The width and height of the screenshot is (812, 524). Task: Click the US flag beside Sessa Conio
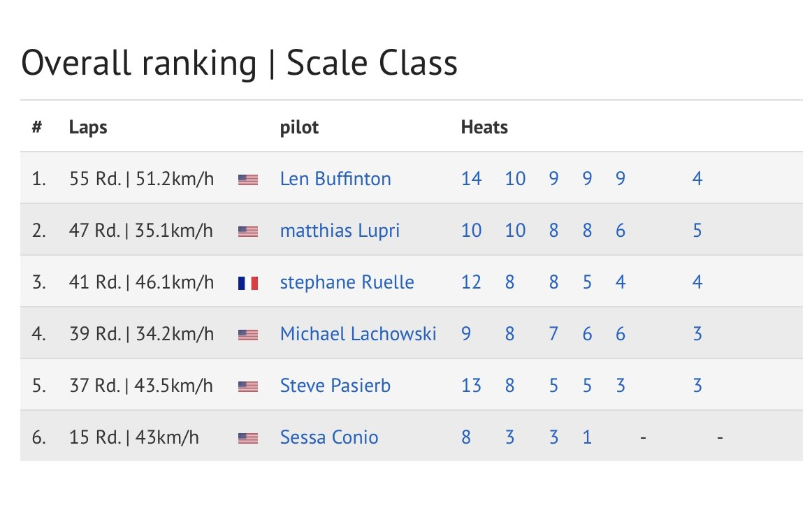click(248, 439)
